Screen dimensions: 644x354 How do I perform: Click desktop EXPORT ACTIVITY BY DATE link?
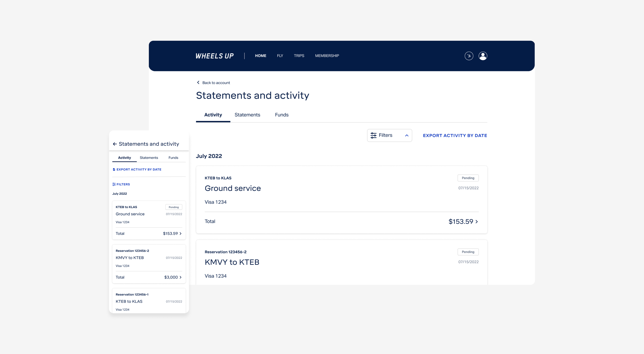455,136
